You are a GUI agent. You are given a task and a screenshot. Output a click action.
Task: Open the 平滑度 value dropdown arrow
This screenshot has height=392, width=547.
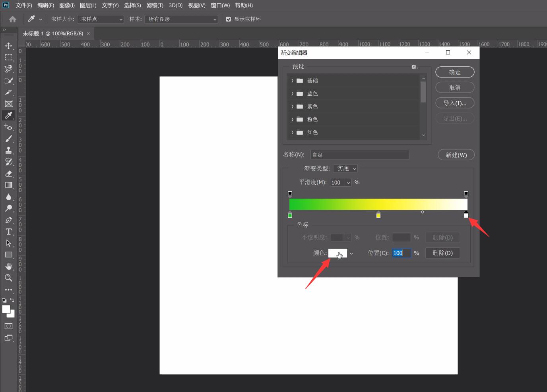click(348, 183)
